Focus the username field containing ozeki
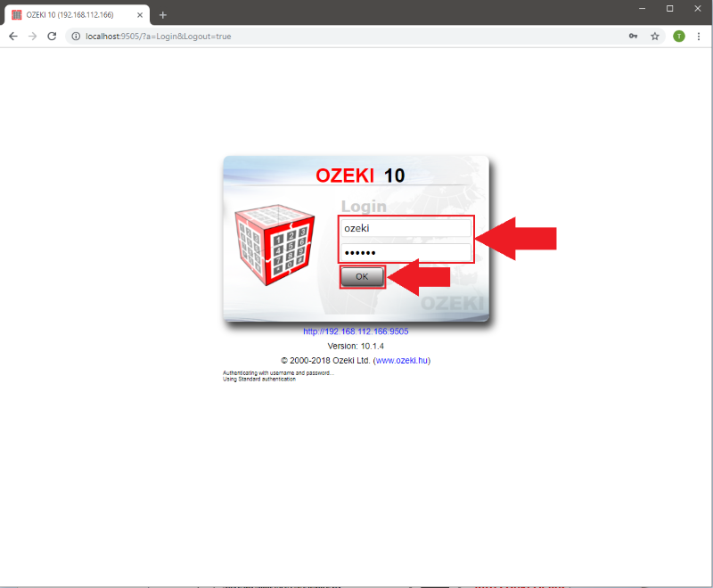Image resolution: width=713 pixels, height=588 pixels. coord(406,228)
